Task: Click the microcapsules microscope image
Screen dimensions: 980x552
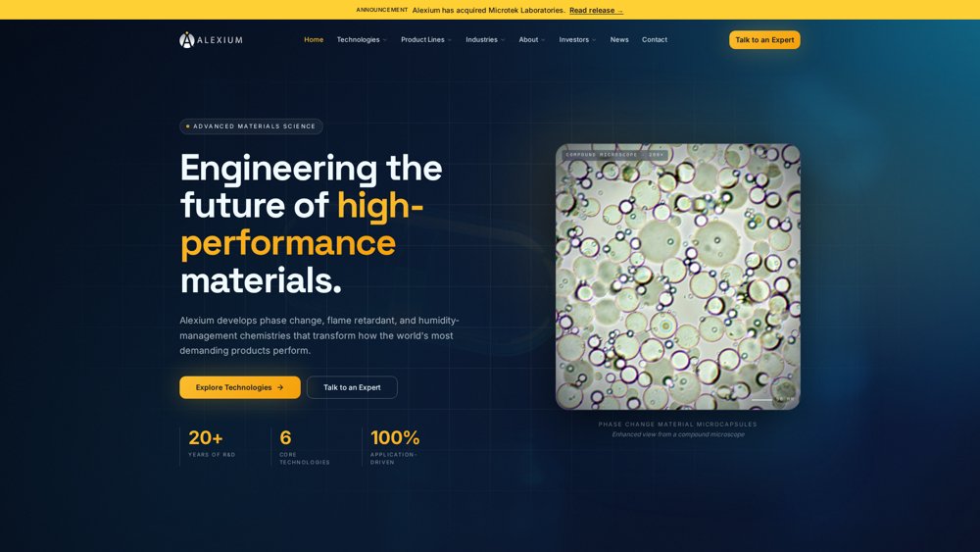Action: (677, 276)
